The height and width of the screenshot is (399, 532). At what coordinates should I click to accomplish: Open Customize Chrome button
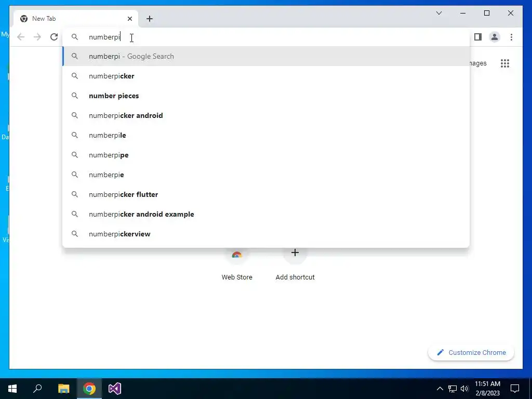pos(471,353)
